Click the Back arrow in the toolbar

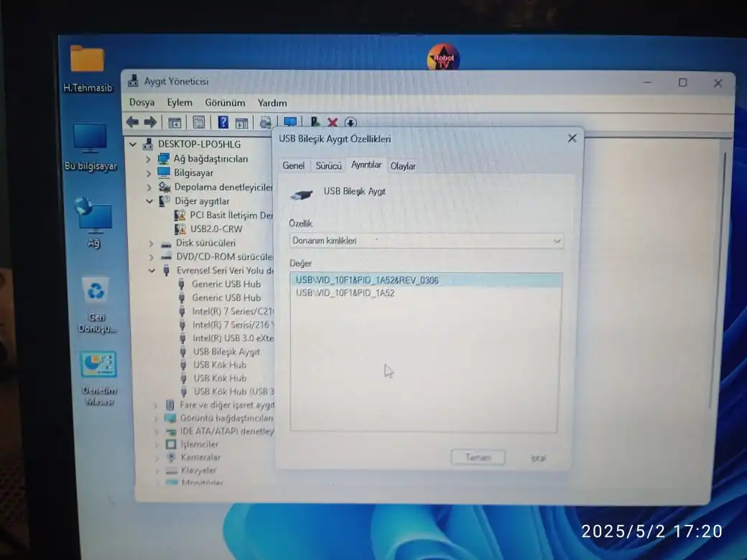(x=132, y=122)
